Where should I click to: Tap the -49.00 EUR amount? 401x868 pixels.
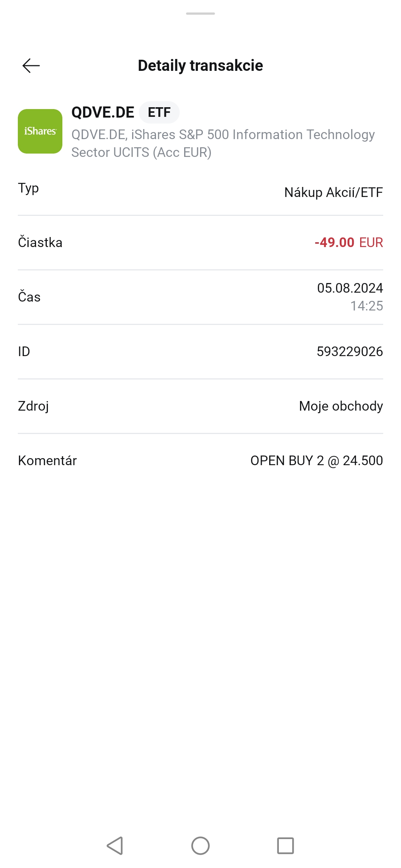[349, 243]
